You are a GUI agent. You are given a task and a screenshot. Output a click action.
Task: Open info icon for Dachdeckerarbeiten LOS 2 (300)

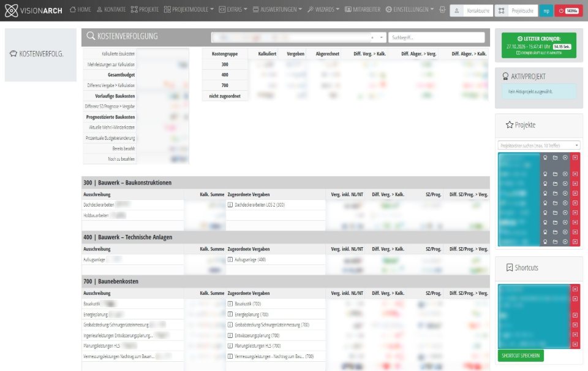click(x=230, y=205)
